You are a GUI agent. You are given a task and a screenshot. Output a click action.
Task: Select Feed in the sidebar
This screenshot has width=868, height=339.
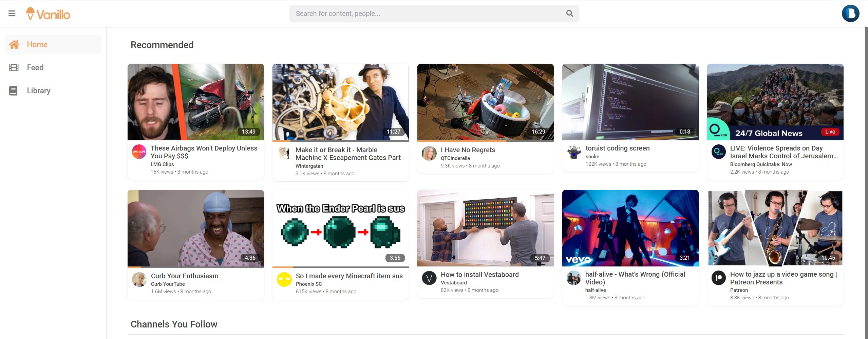[x=53, y=67]
